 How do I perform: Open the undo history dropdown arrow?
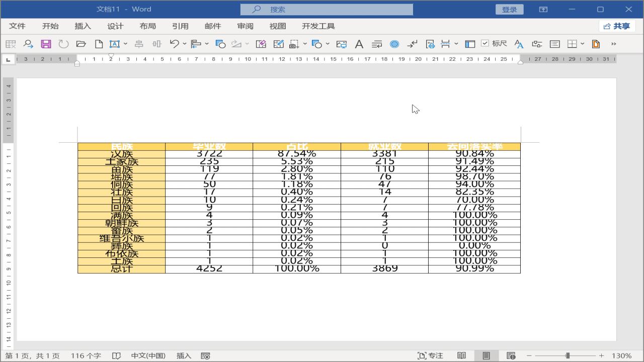[x=185, y=44]
